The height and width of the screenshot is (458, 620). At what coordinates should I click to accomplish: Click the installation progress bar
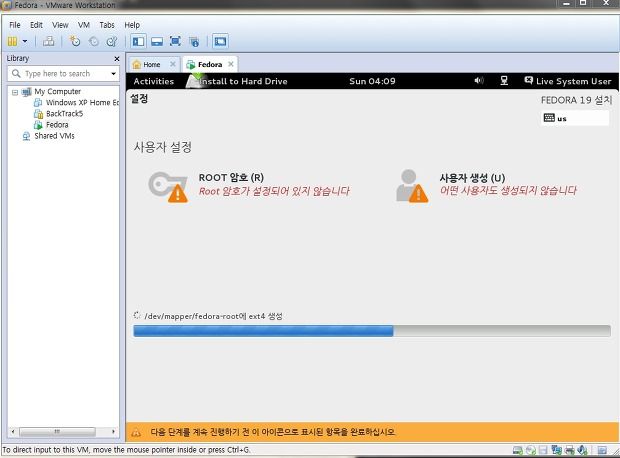coord(372,331)
